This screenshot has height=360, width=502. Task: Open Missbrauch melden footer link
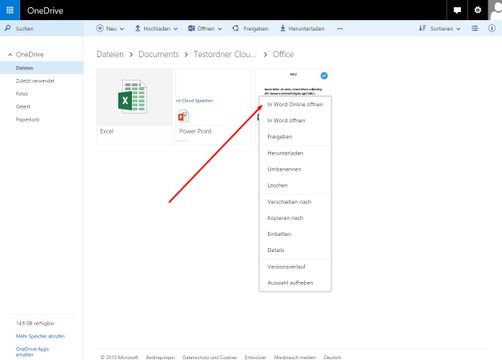(295, 357)
